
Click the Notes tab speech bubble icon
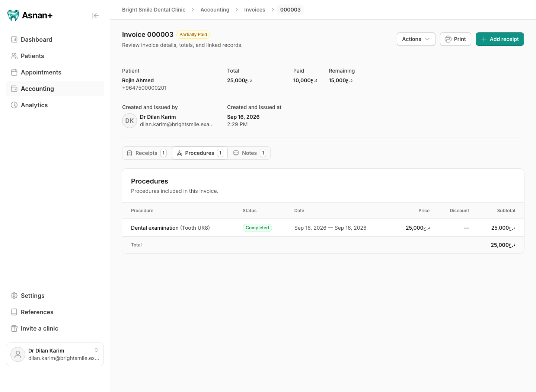click(x=236, y=153)
